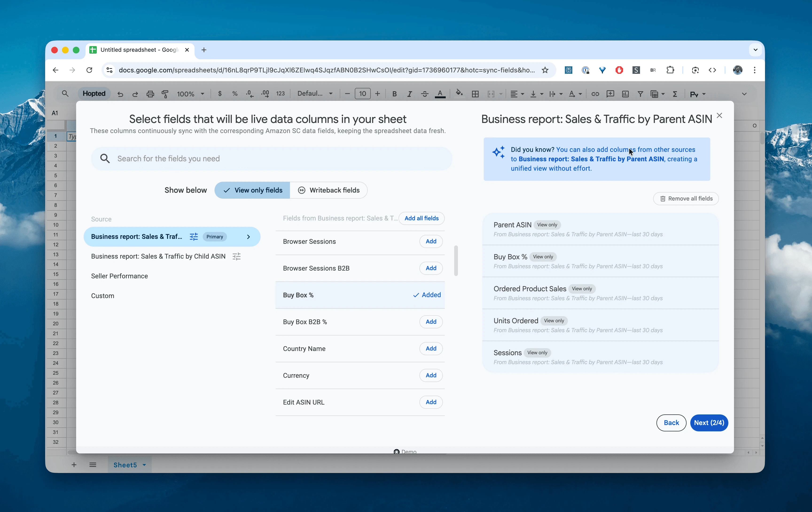This screenshot has width=812, height=512.
Task: Decrease font size with the minus button
Action: (347, 94)
